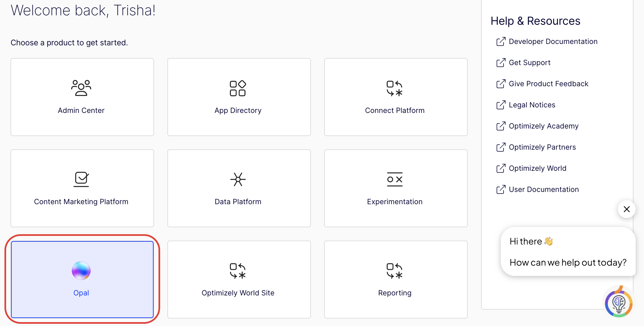Select the App Directory label
Viewport: 644px width, 326px height.
[x=238, y=110]
